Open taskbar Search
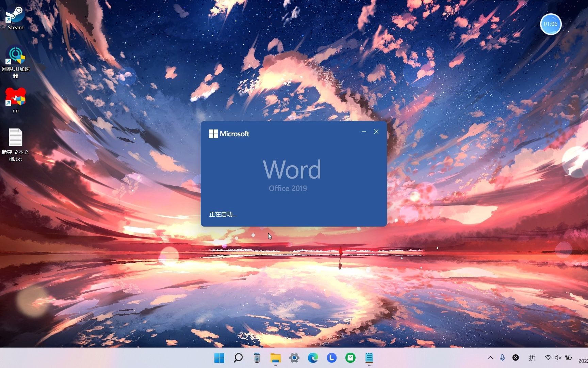This screenshot has height=368, width=588. coord(238,358)
